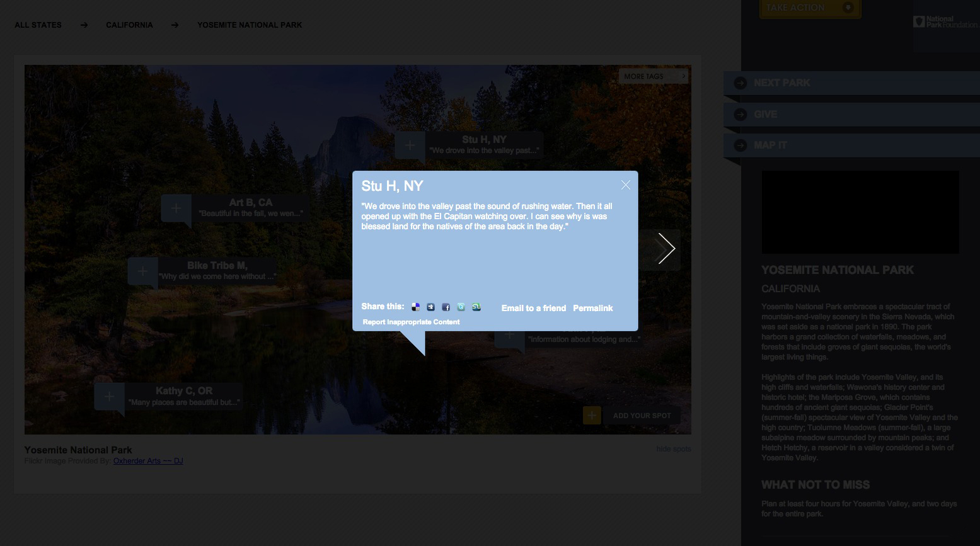The height and width of the screenshot is (546, 980).
Task: Expand Stu H, NY spot plus icon
Action: (x=410, y=145)
